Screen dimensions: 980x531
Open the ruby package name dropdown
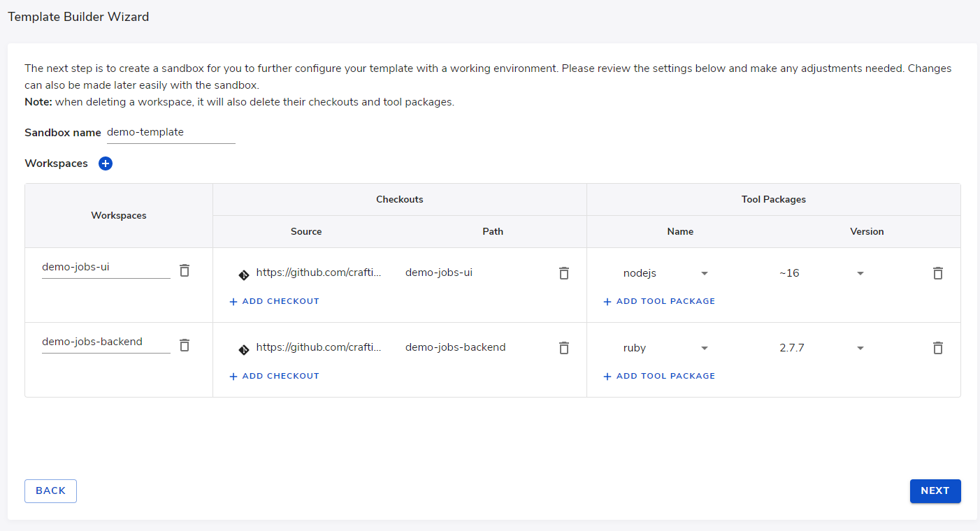click(705, 348)
